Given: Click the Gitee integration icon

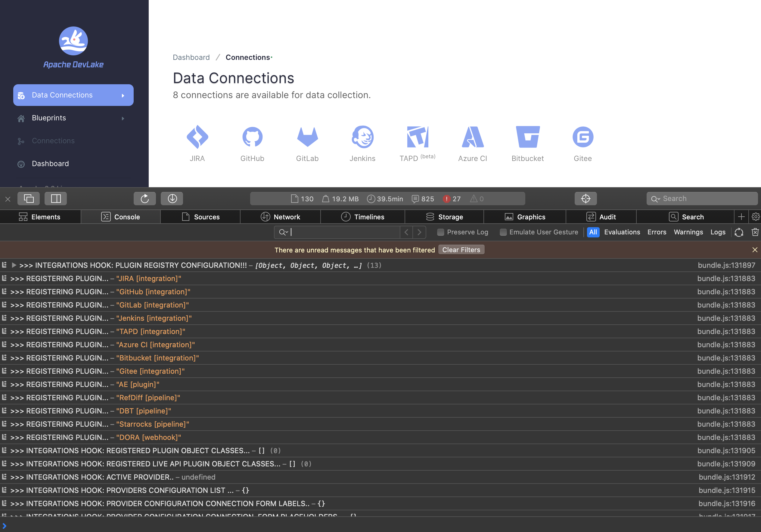Looking at the screenshot, I should [582, 137].
